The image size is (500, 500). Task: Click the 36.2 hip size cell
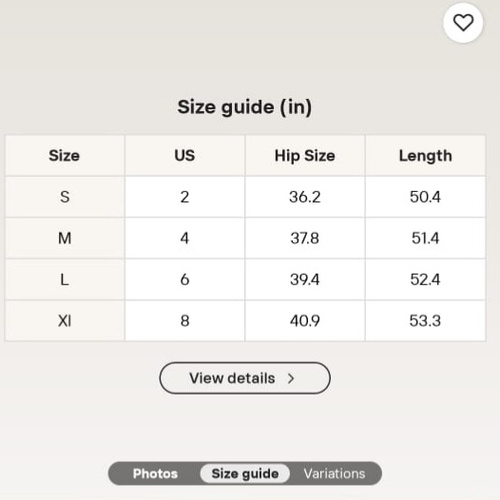pos(305,197)
